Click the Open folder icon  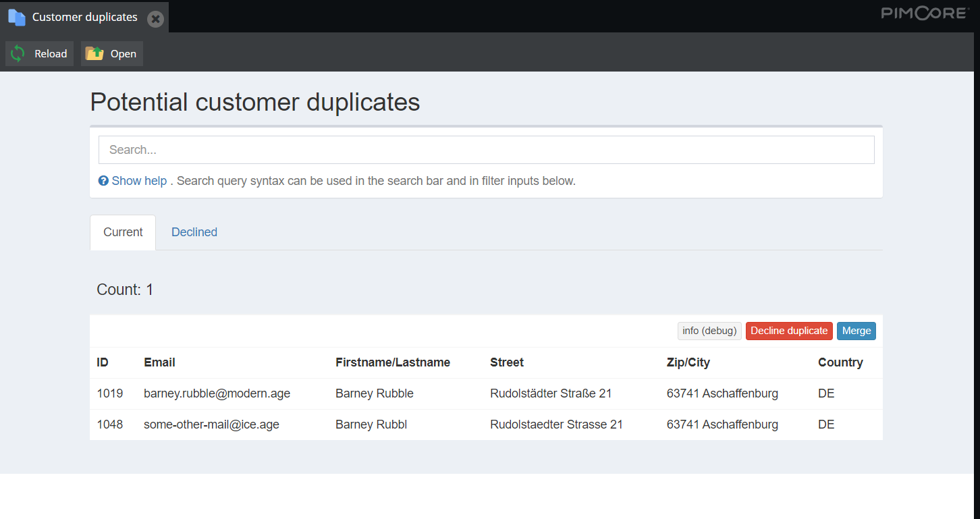tap(94, 54)
